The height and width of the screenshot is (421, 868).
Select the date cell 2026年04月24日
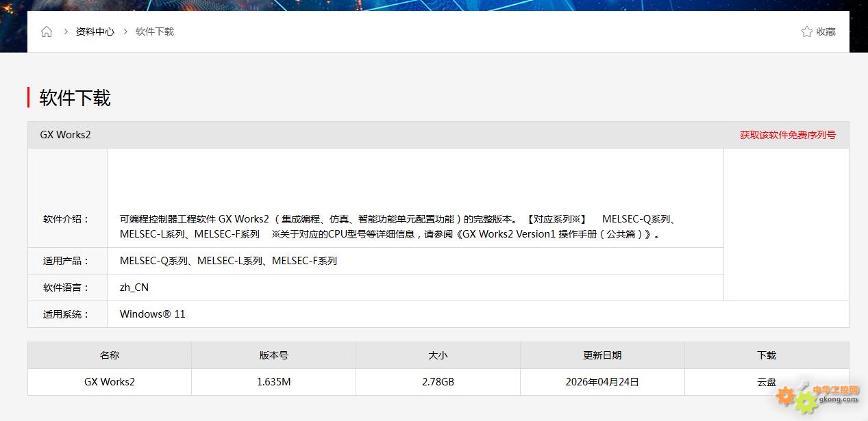[x=602, y=382]
